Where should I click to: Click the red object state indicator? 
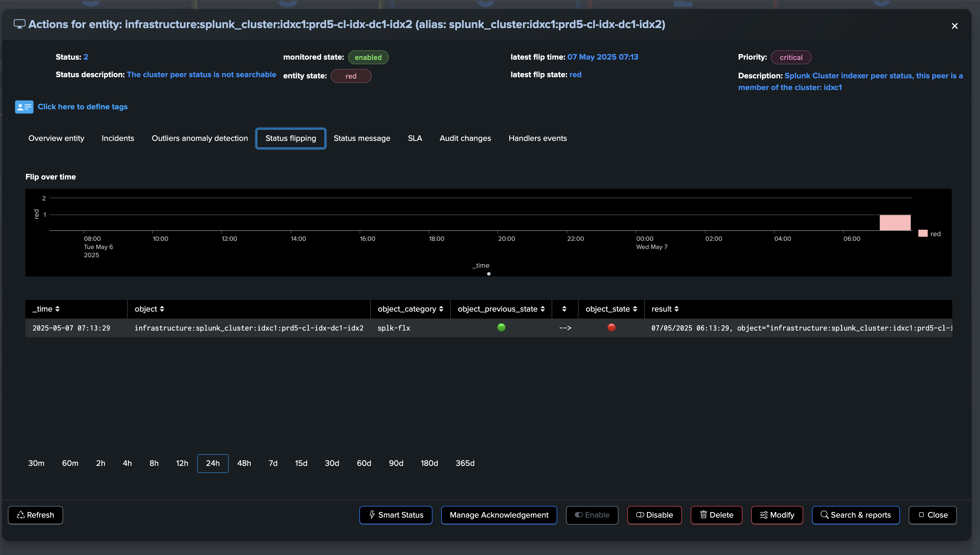pyautogui.click(x=611, y=327)
